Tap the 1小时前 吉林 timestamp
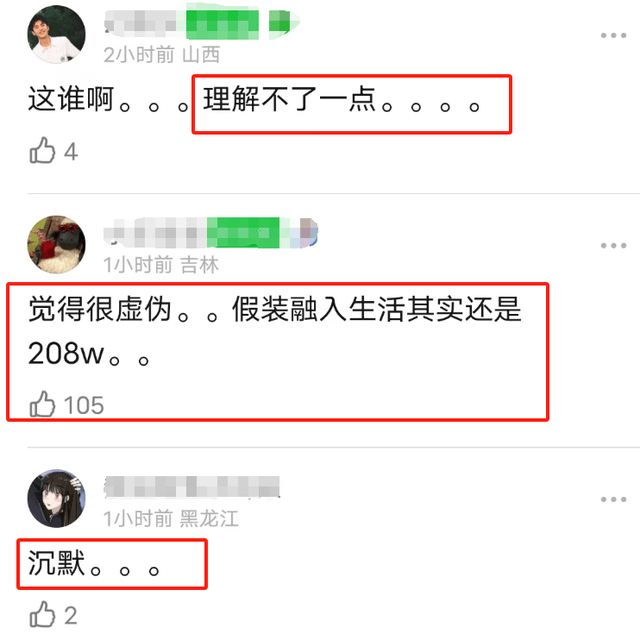This screenshot has width=640, height=640. [x=161, y=265]
